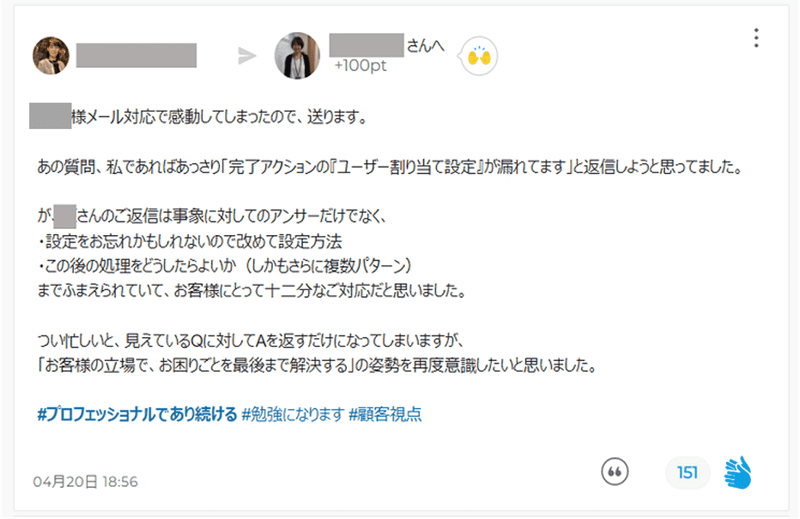Click the recipient's profile avatar
Screen dimensions: 800x519
pyautogui.click(x=297, y=56)
